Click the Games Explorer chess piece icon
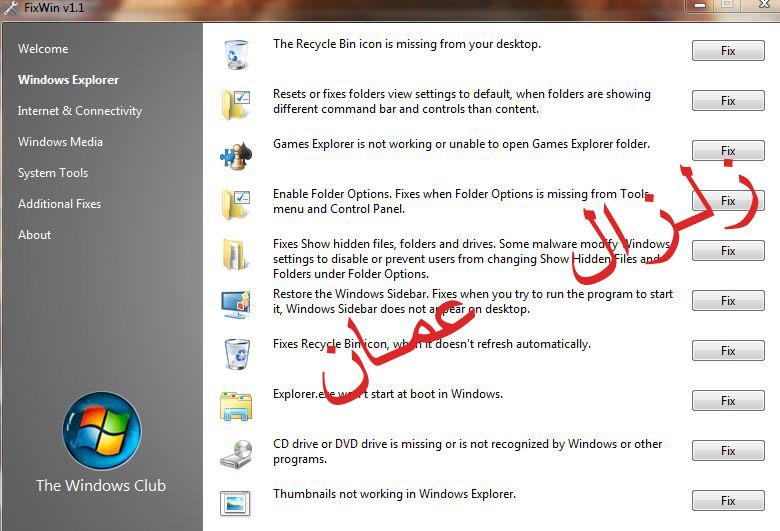This screenshot has height=531, width=780. click(238, 155)
